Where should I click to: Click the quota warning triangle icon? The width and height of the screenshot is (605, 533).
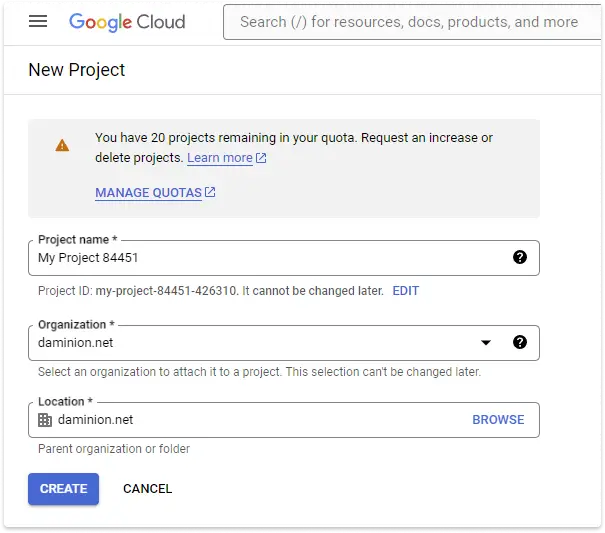pos(62,145)
